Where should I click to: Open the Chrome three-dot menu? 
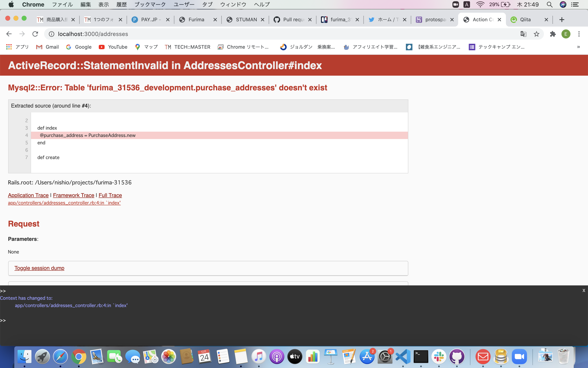(x=579, y=34)
